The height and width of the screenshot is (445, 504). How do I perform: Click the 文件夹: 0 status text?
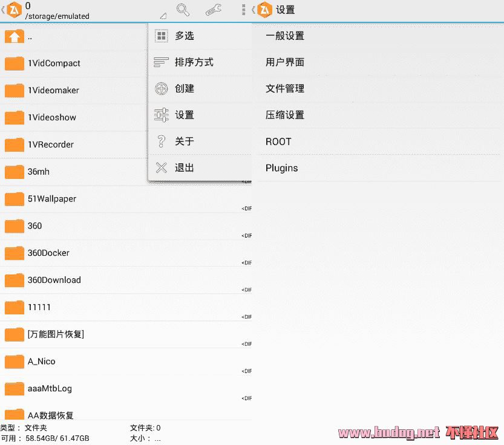[x=145, y=427]
